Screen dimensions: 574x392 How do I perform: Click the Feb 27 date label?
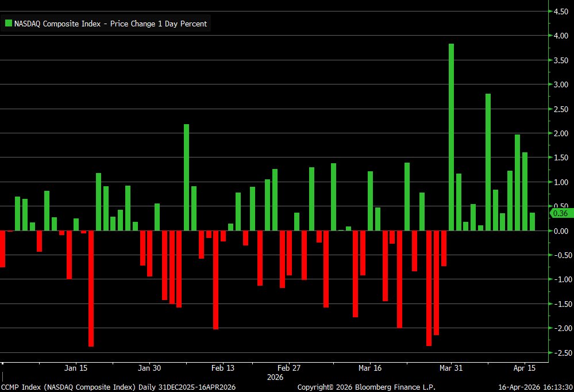[289, 368]
